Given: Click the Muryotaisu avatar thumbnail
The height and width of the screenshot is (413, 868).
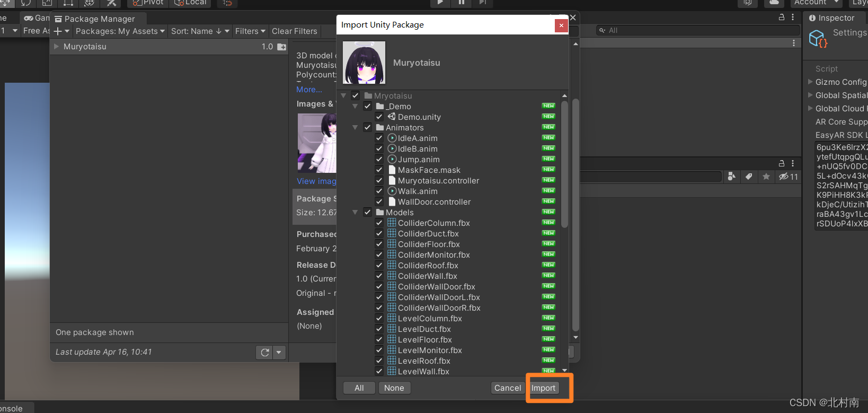Looking at the screenshot, I should (x=364, y=63).
